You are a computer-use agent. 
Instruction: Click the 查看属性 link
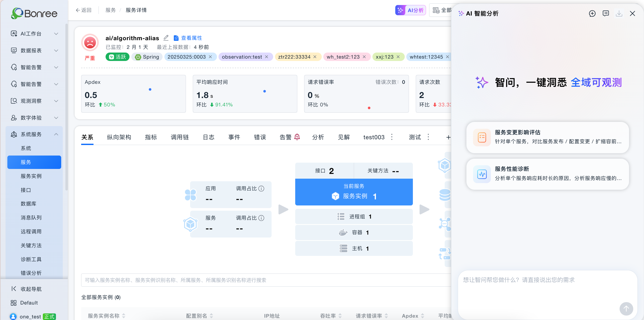pyautogui.click(x=191, y=38)
